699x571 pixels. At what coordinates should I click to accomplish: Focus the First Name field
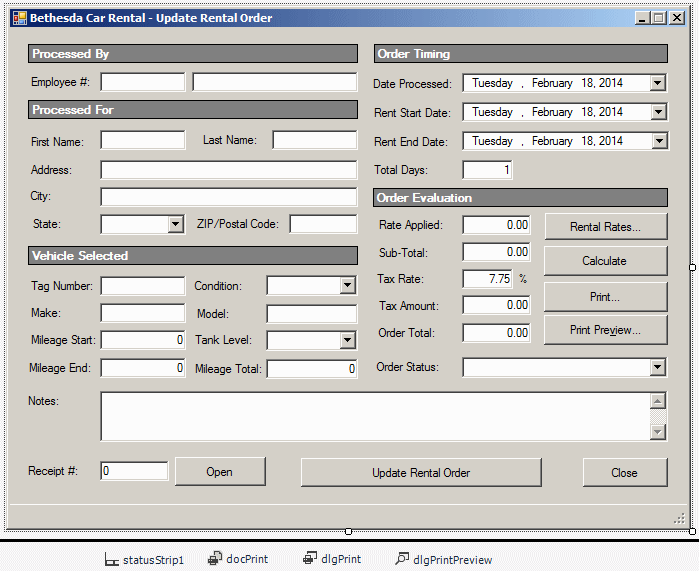click(x=143, y=140)
